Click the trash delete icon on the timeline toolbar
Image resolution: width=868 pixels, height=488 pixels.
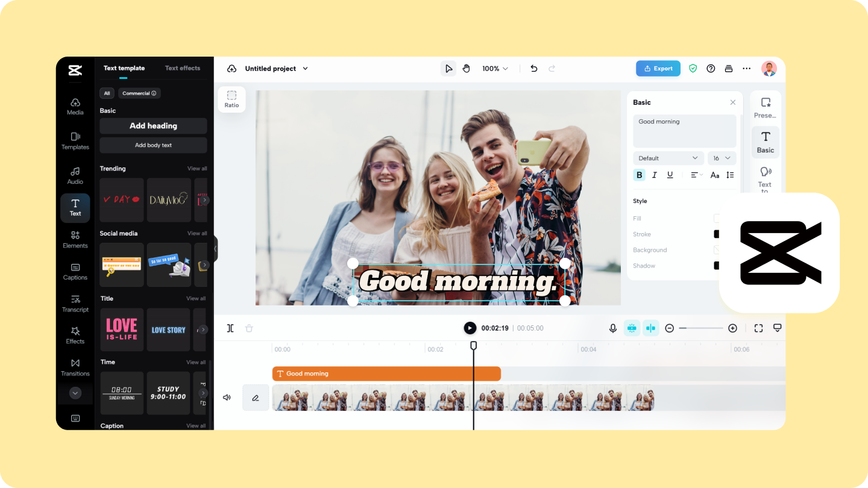coord(249,328)
